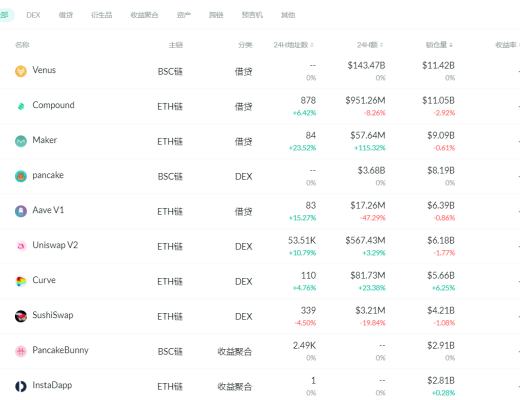Image resolution: width=520 pixels, height=400 pixels.
Task: Click Compound's $951.26M 24H amount
Action: pos(365,100)
